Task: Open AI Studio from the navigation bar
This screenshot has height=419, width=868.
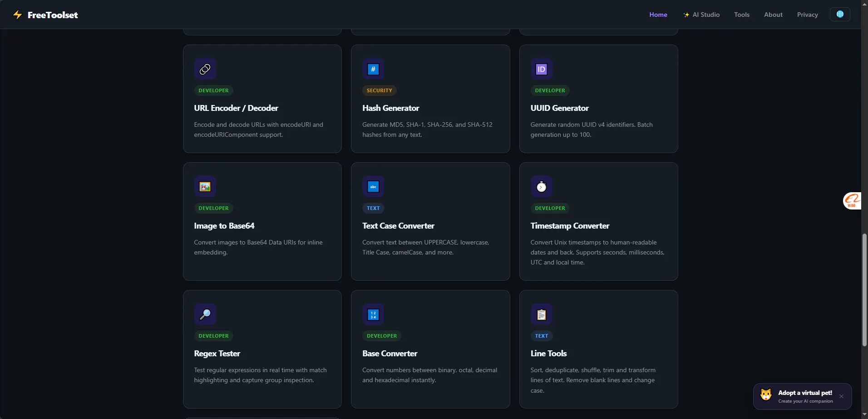Action: click(701, 15)
